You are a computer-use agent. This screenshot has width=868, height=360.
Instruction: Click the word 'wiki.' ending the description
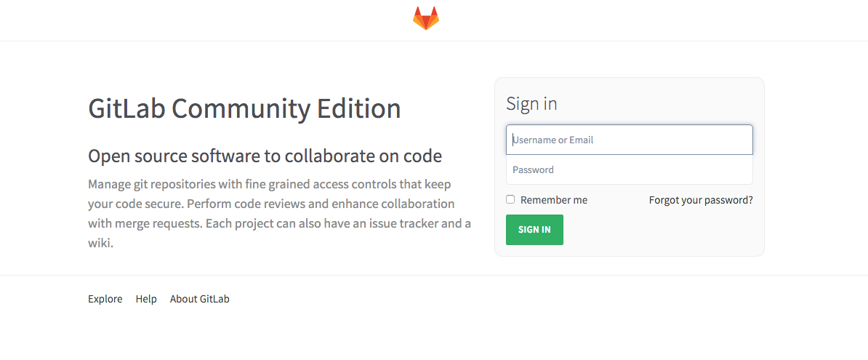[x=101, y=243]
